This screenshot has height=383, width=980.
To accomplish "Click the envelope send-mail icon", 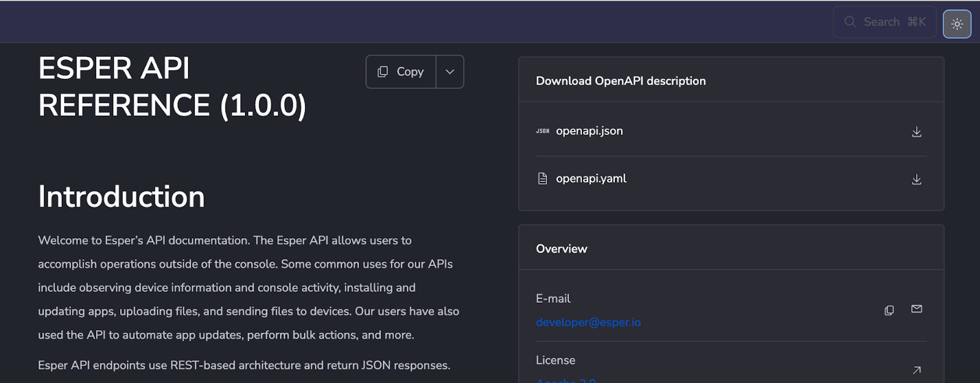I will coord(916,309).
